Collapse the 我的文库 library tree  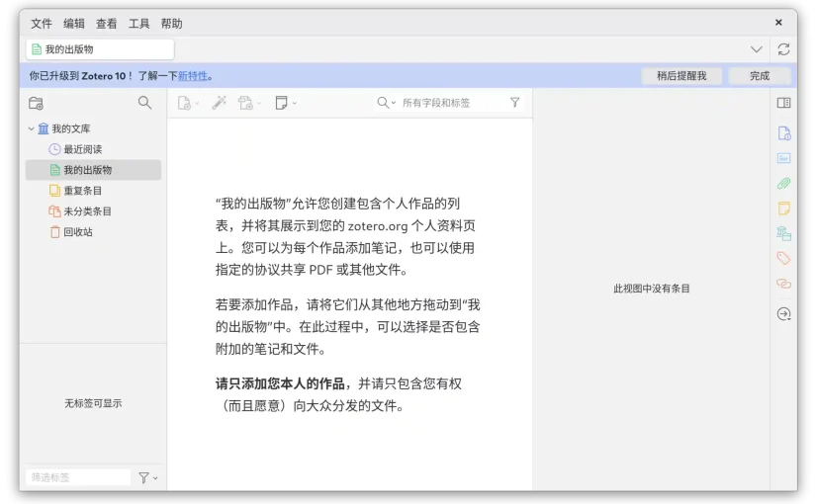coord(31,128)
